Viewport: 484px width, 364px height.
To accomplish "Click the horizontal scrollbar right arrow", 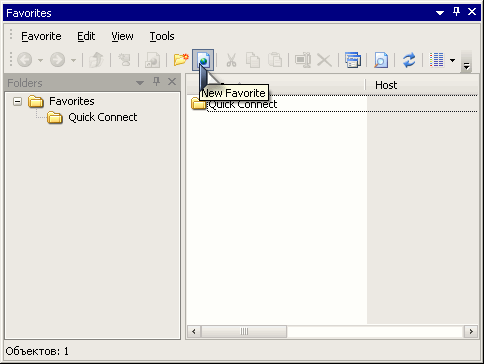I will point(471,332).
